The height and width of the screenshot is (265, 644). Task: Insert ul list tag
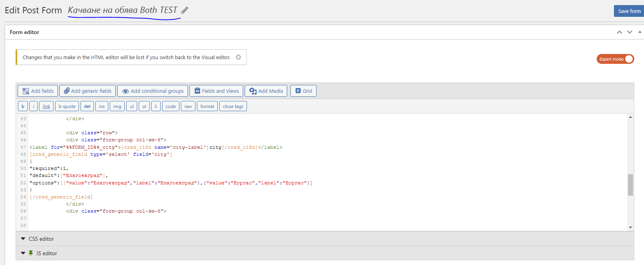pyautogui.click(x=132, y=106)
